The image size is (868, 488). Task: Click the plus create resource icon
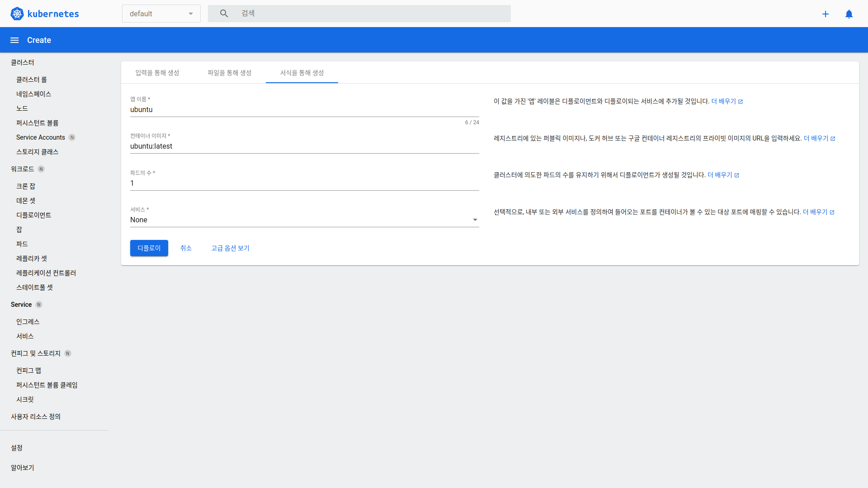(x=826, y=14)
